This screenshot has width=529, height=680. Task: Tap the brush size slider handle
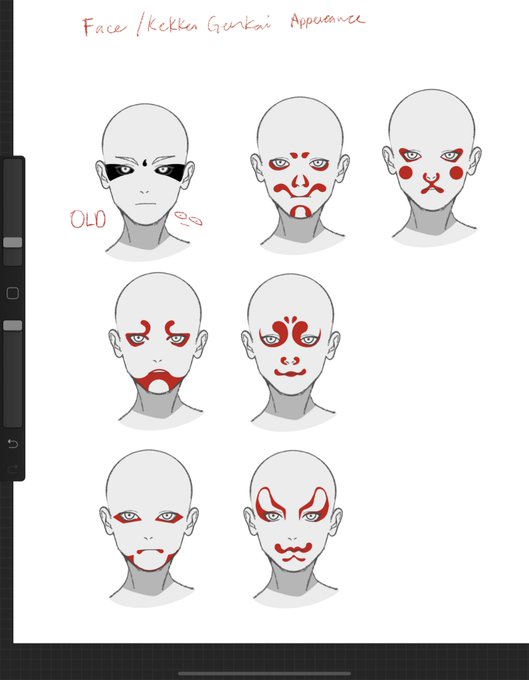(13, 242)
